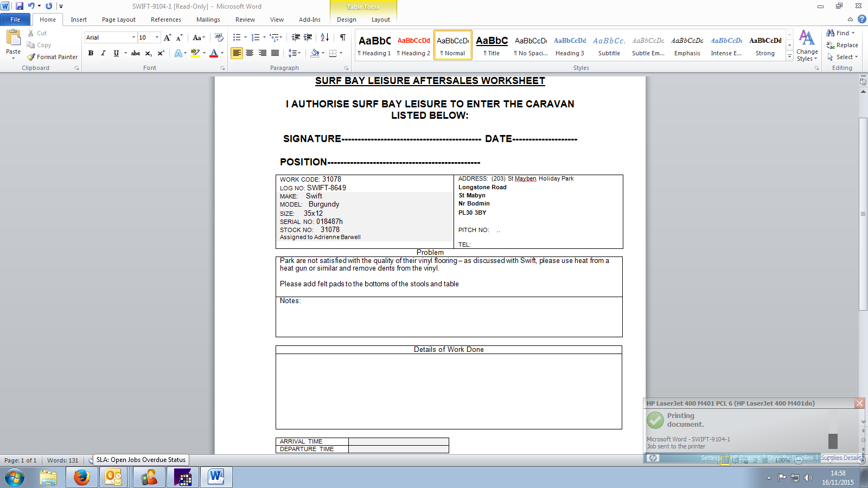Open Line and Paragraph Spacing icon
The image size is (868, 488).
(292, 53)
